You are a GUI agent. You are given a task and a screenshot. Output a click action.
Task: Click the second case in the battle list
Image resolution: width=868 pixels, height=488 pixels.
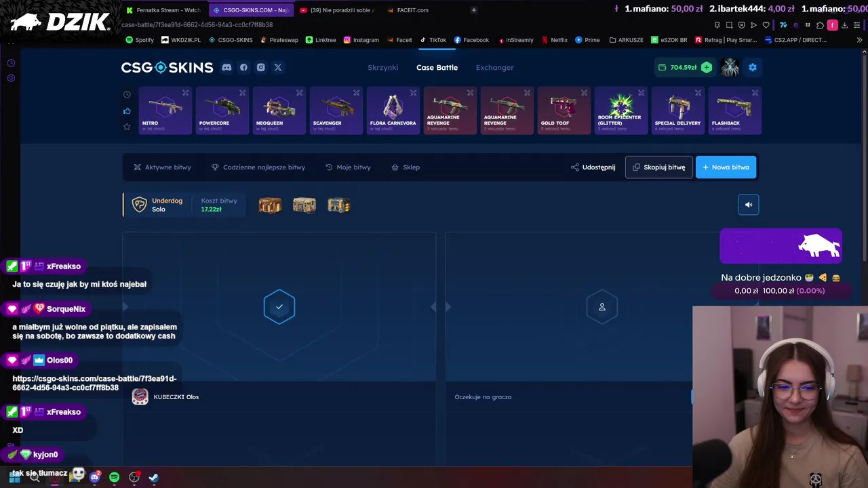click(x=304, y=205)
